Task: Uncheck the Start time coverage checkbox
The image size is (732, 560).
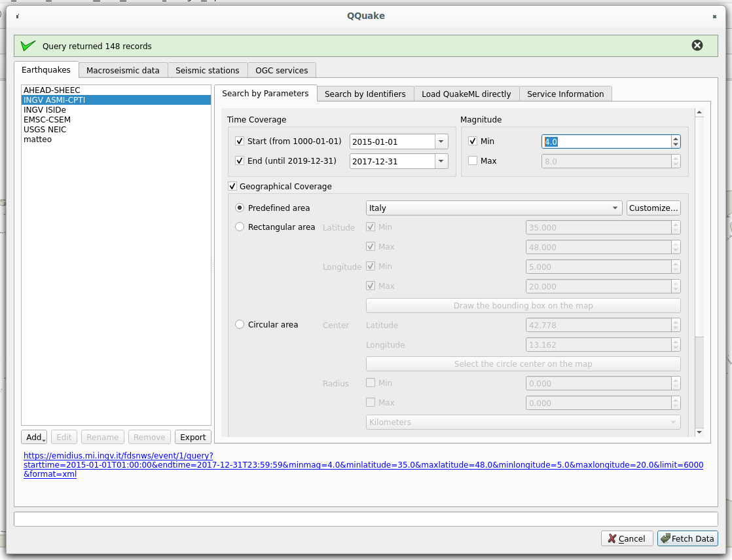Action: (x=240, y=141)
